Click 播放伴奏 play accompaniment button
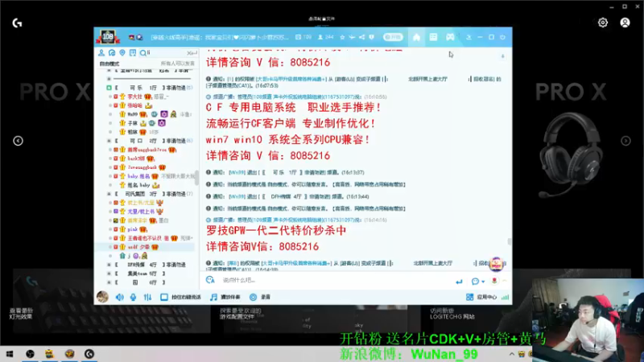The height and width of the screenshot is (362, 644). point(230,297)
